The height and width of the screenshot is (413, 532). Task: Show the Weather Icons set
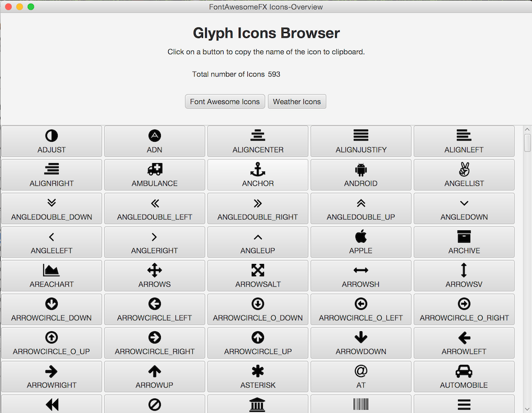tap(297, 101)
